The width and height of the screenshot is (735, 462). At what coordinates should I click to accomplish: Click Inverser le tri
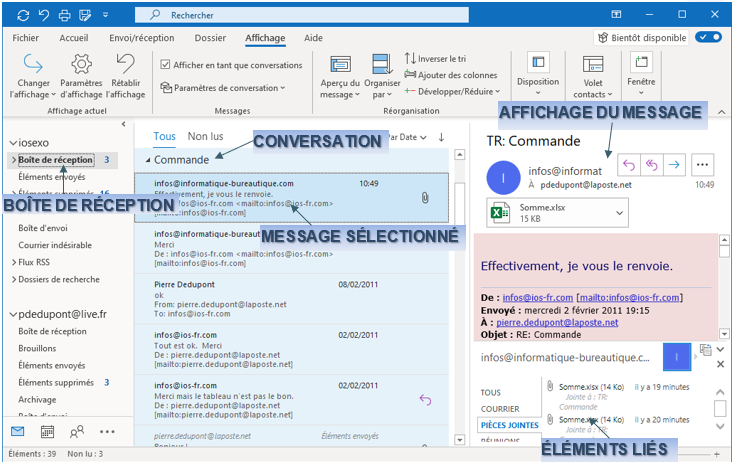click(x=435, y=59)
